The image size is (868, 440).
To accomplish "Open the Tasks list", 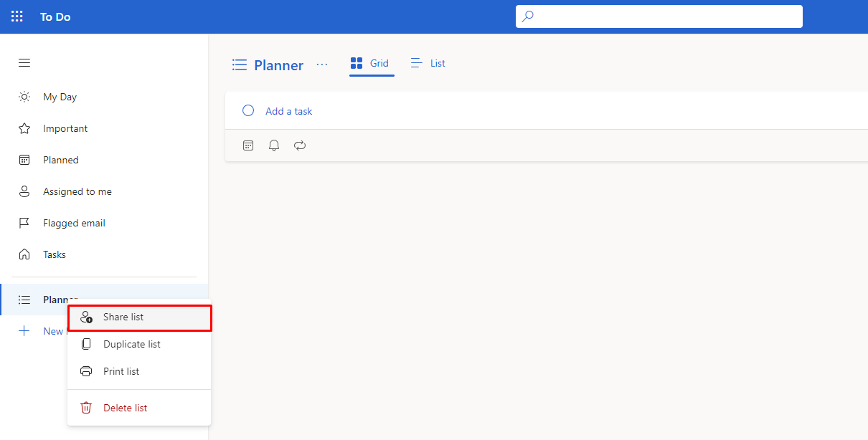I will pos(104,254).
